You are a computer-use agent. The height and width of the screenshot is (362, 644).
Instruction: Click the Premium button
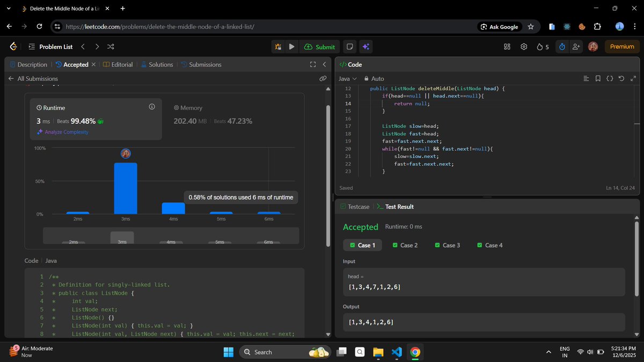622,47
